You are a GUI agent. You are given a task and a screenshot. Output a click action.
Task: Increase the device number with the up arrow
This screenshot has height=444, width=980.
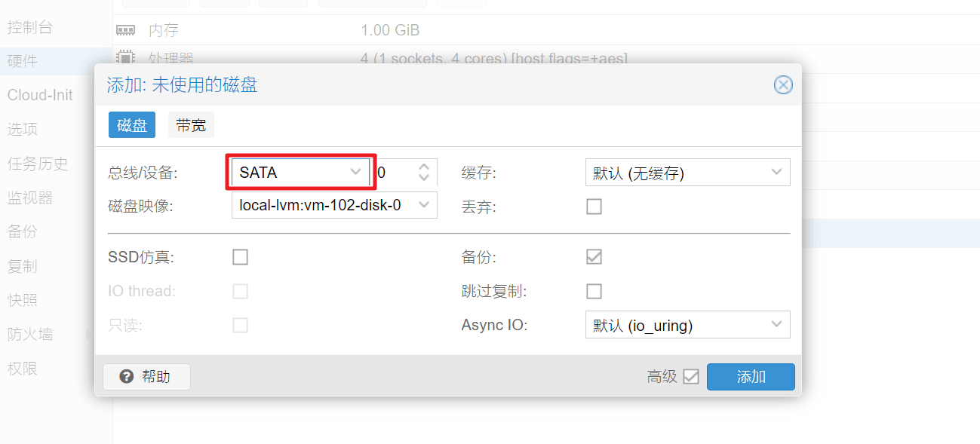(424, 167)
